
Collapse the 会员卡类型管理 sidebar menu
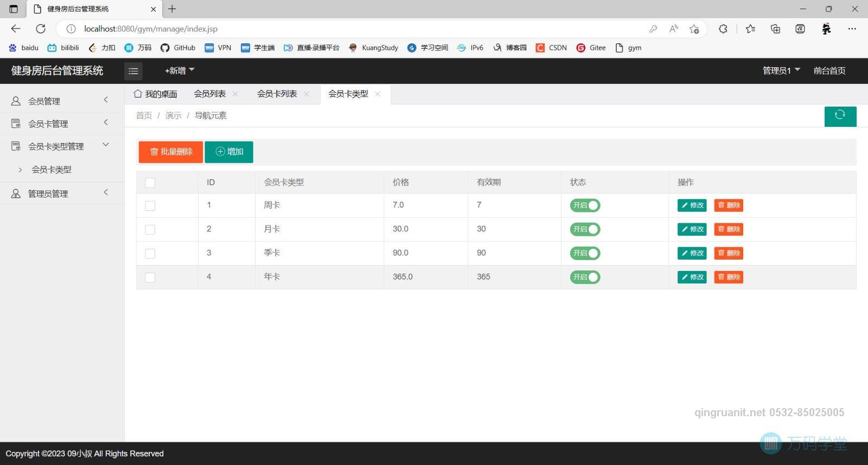62,146
